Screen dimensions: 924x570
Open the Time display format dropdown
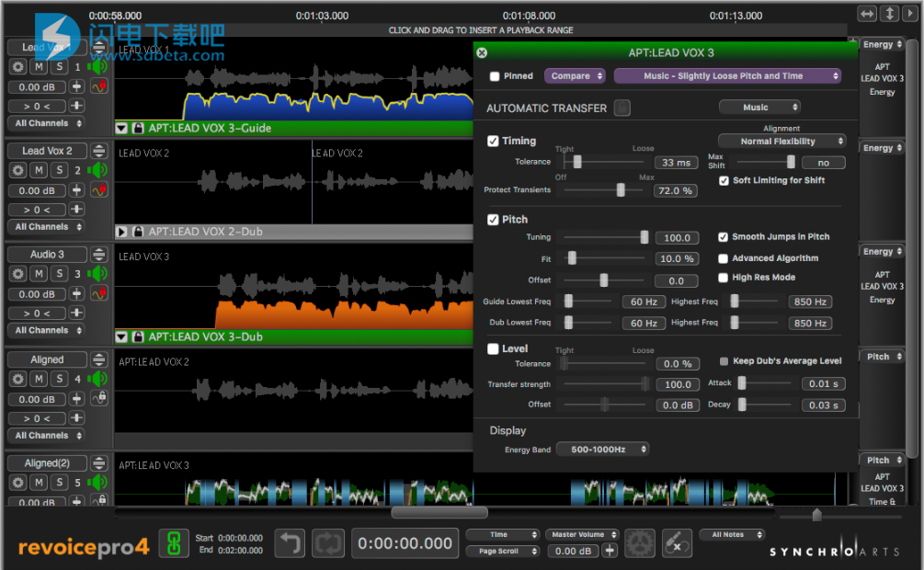[x=503, y=535]
